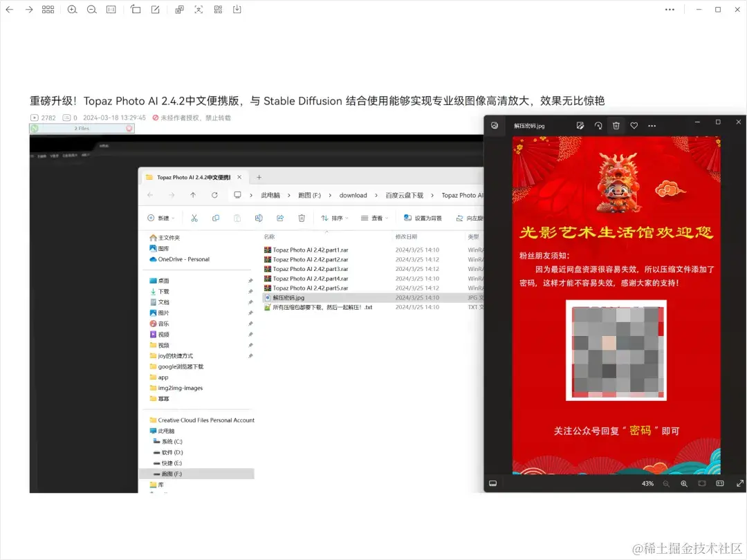The width and height of the screenshot is (747, 560).
Task: Click the image translate icon in top toolbar
Action: point(179,10)
